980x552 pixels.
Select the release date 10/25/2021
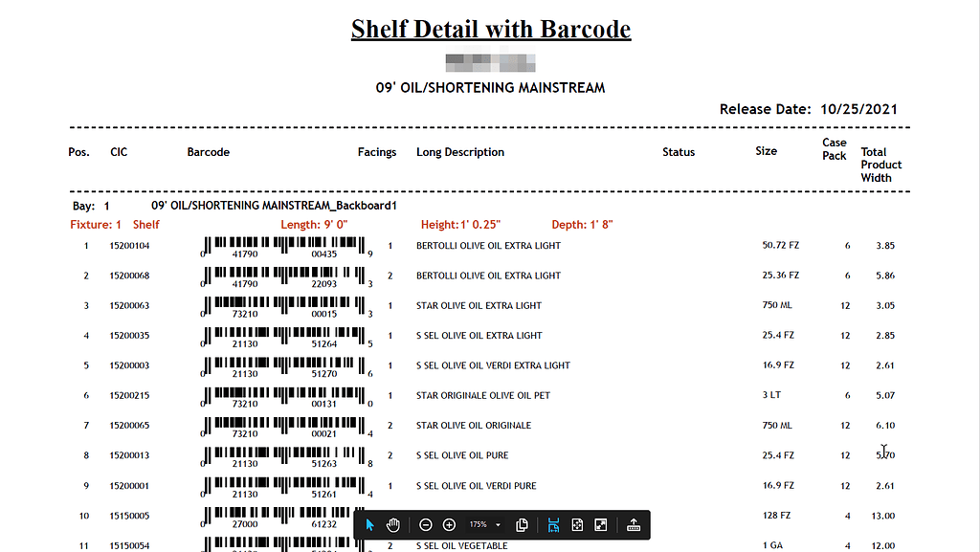pyautogui.click(x=858, y=109)
